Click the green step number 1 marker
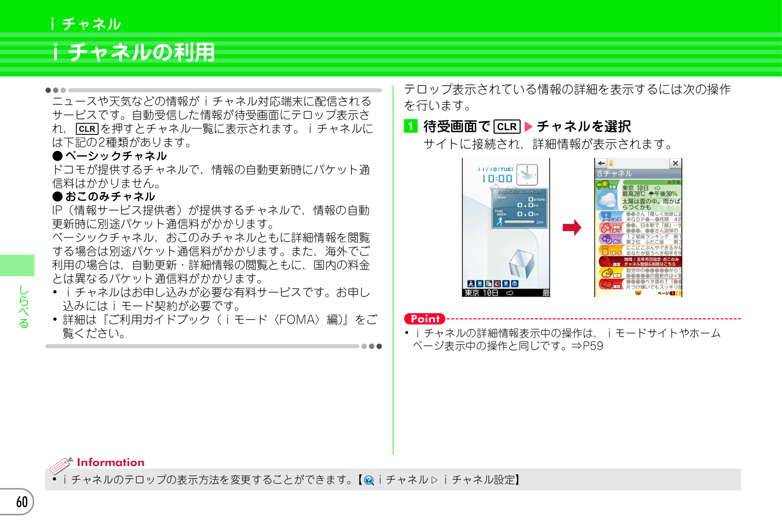The width and height of the screenshot is (782, 532). (x=411, y=127)
